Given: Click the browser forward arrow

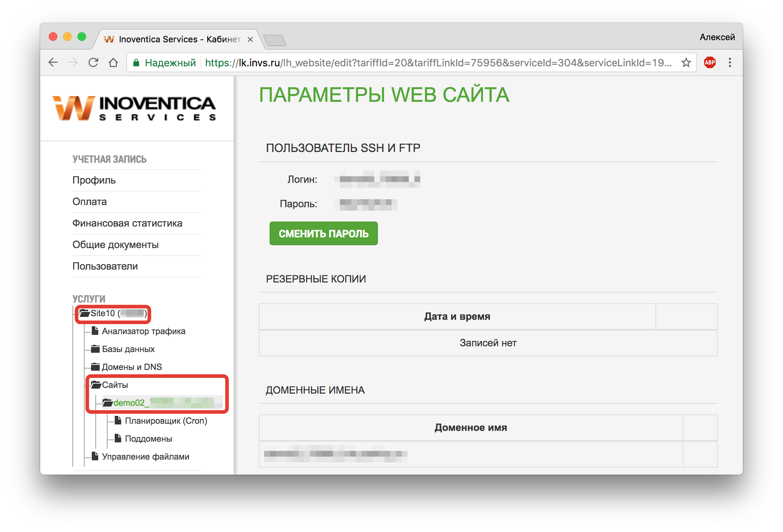Looking at the screenshot, I should [x=73, y=63].
